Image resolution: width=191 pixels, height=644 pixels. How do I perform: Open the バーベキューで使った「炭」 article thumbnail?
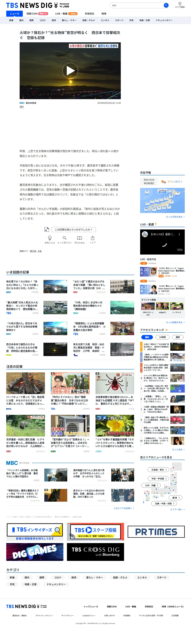click(x=26, y=383)
